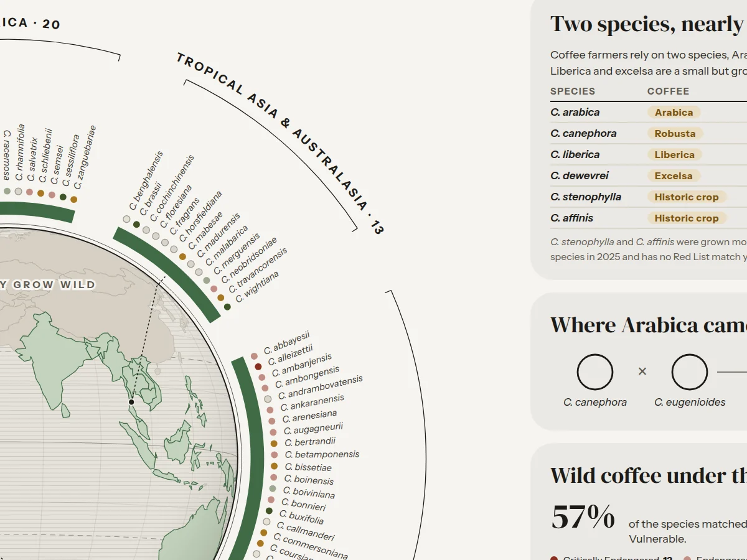Click the C. fragrans species label
Screen dimensions: 747x560
(185, 217)
